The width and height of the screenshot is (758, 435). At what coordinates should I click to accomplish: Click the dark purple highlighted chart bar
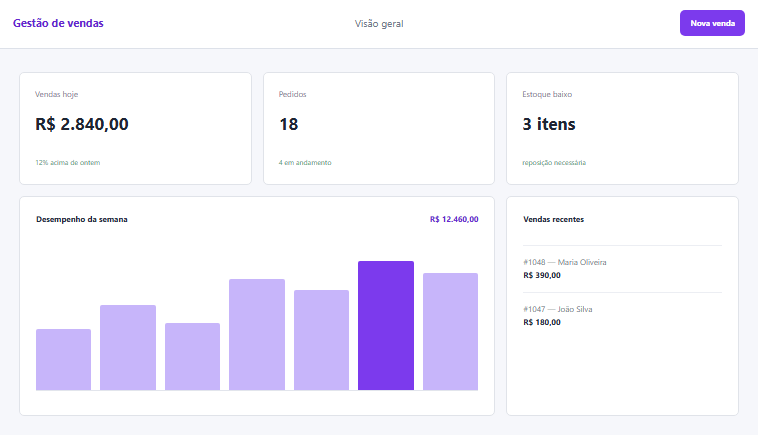tap(386, 325)
